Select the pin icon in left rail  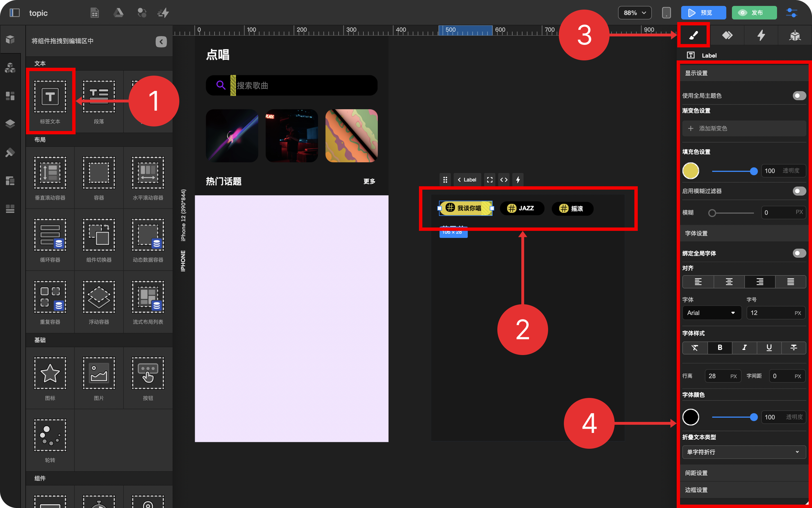pyautogui.click(x=10, y=152)
